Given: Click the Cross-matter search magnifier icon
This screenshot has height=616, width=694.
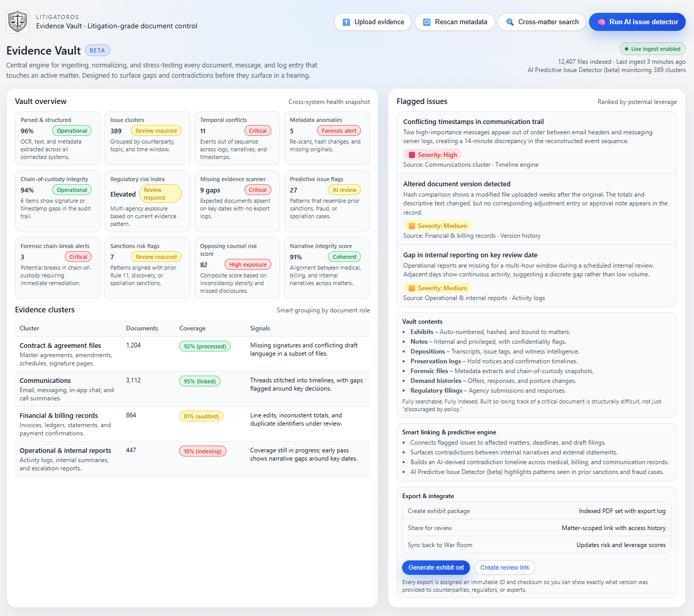Looking at the screenshot, I should 510,22.
